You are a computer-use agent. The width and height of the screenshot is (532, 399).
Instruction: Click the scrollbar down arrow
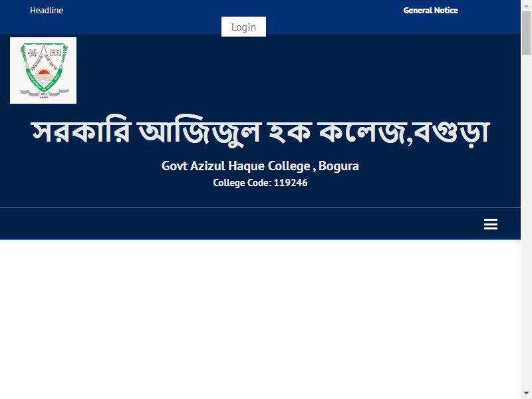coord(526,394)
